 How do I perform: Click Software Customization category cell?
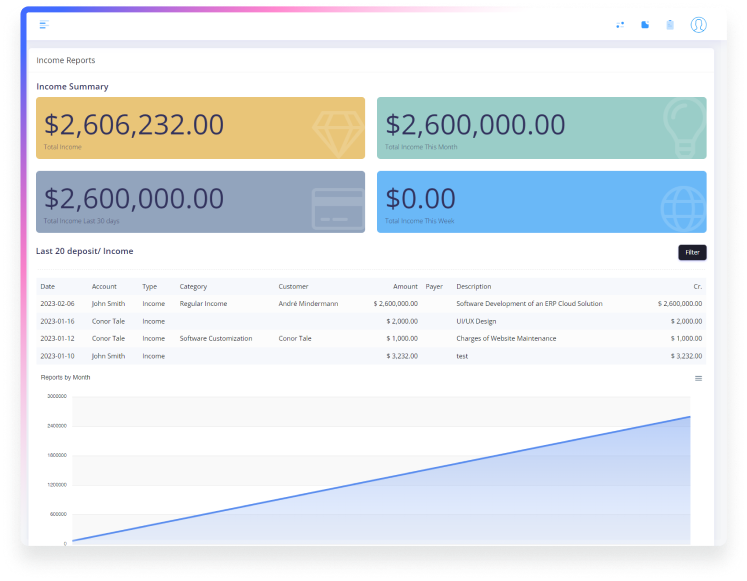coord(216,339)
